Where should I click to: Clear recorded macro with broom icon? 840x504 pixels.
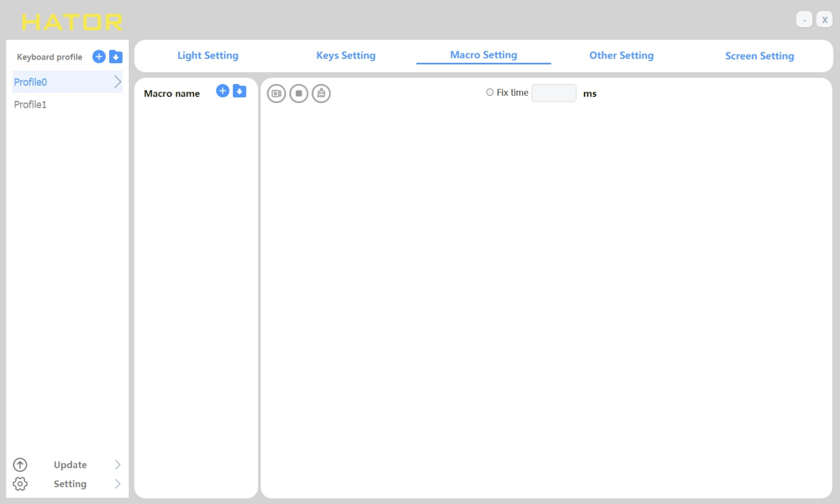(x=321, y=93)
